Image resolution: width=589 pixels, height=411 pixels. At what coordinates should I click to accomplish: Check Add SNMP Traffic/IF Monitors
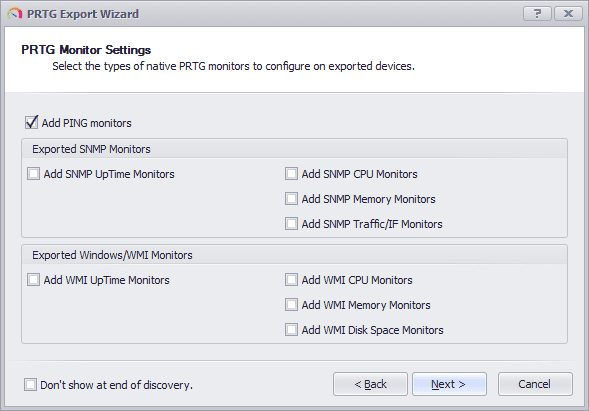pos(291,224)
